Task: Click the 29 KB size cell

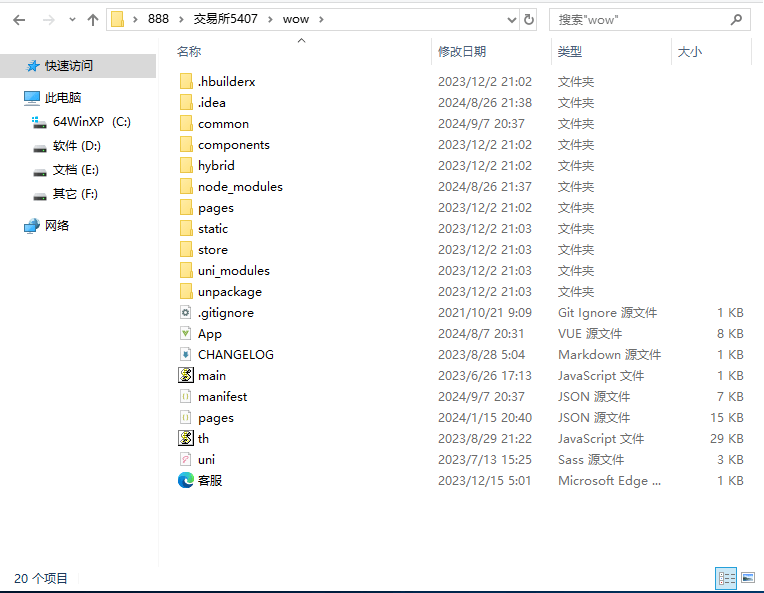Action: coord(726,439)
